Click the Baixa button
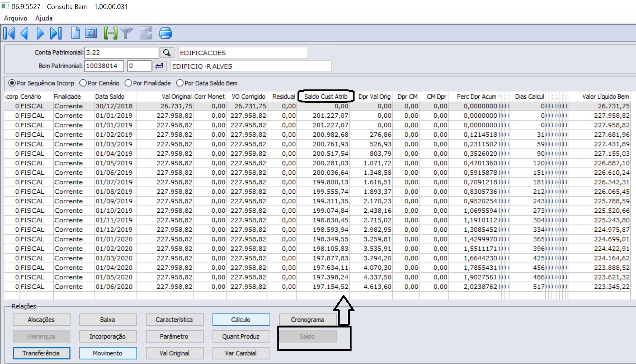The height and width of the screenshot is (364, 636). pos(108,320)
